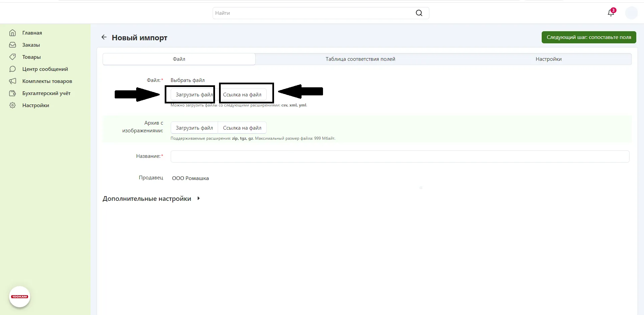
Task: Click the round 100KAM logo button
Action: point(19,297)
